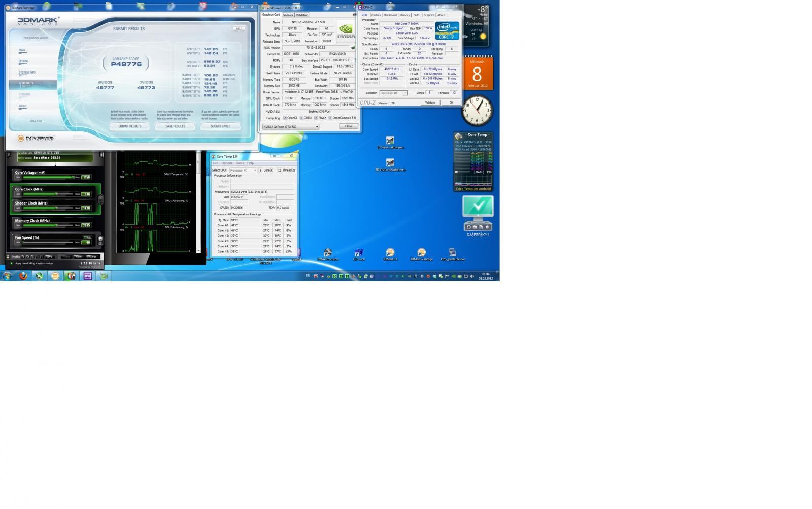Open File menu in Core Temp
Image resolution: width=812 pixels, height=509 pixels.
coord(215,163)
